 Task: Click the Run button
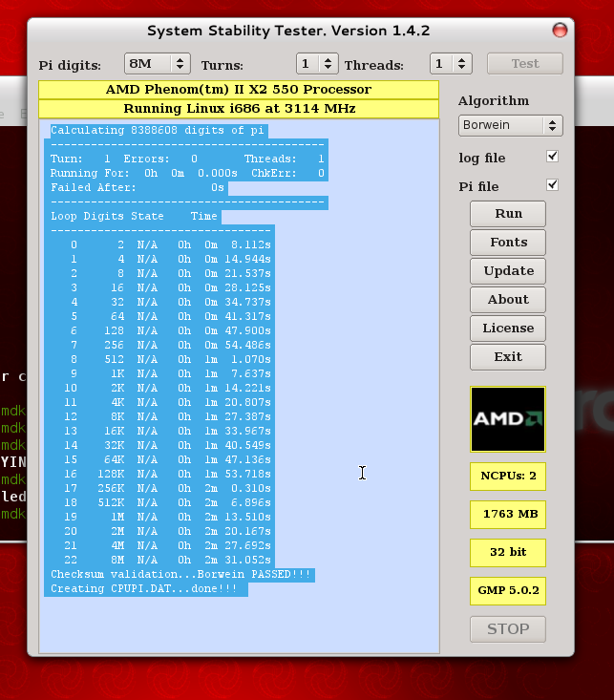point(508,213)
